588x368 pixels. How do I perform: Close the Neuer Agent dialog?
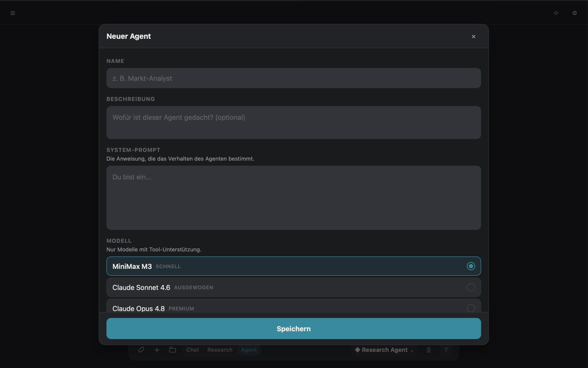click(x=473, y=36)
